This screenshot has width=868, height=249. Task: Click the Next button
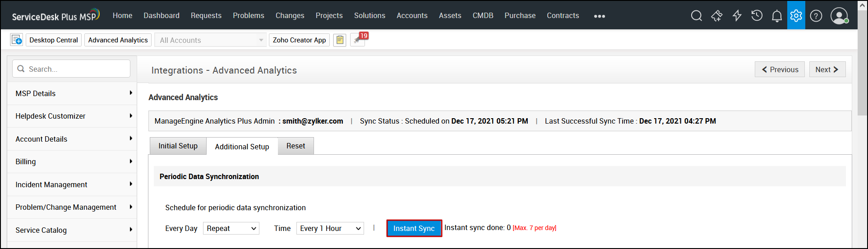coord(827,69)
